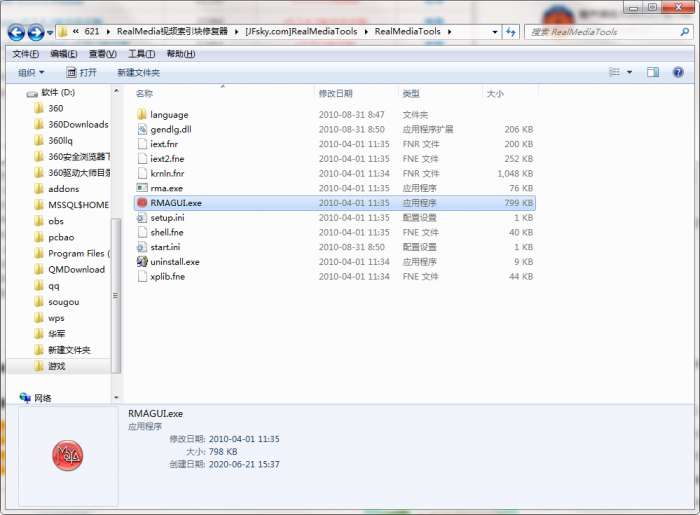Click the 799 KB size of RMAGUI.exe
The width and height of the screenshot is (700, 515).
(x=519, y=203)
